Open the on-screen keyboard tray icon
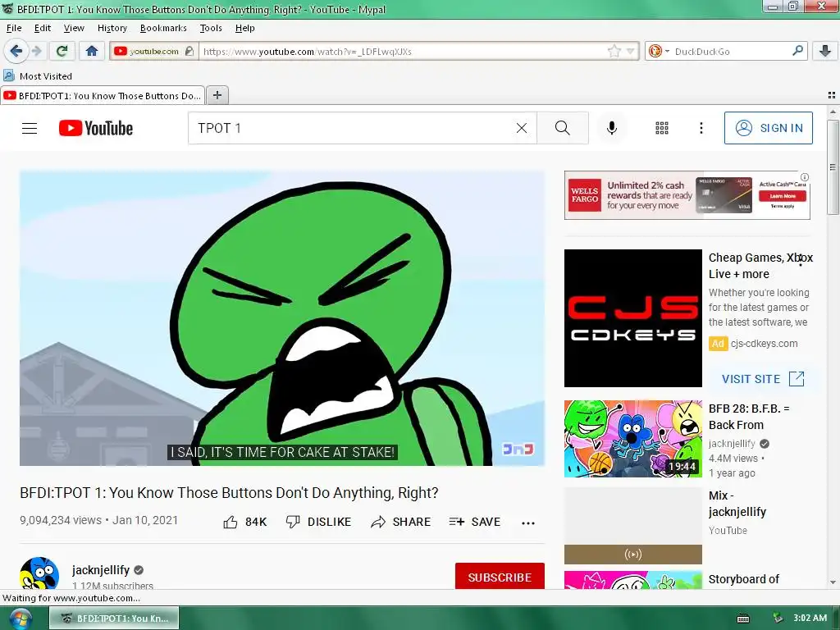The width and height of the screenshot is (840, 630). pyautogui.click(x=743, y=619)
